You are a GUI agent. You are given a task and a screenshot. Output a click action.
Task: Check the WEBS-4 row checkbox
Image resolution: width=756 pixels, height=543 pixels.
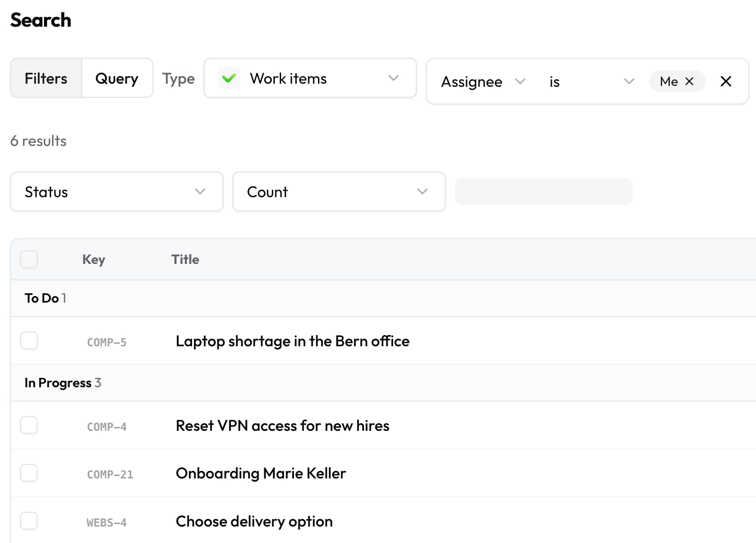(x=29, y=521)
